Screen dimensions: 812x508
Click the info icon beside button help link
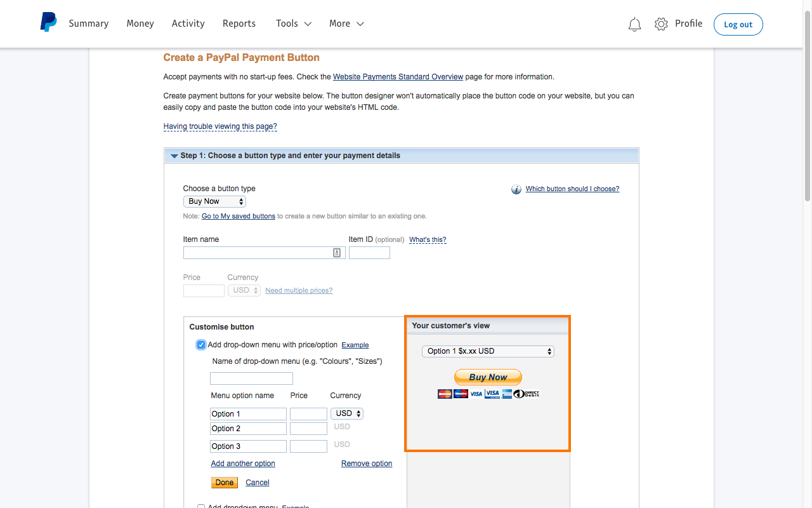point(516,189)
